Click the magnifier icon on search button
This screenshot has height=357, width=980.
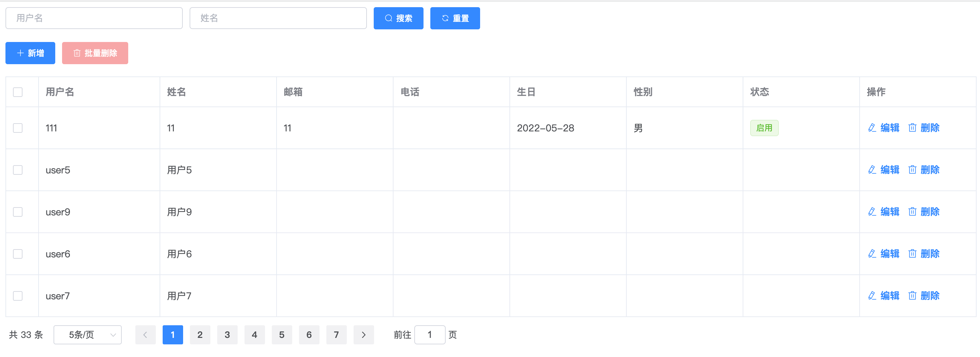coord(388,18)
